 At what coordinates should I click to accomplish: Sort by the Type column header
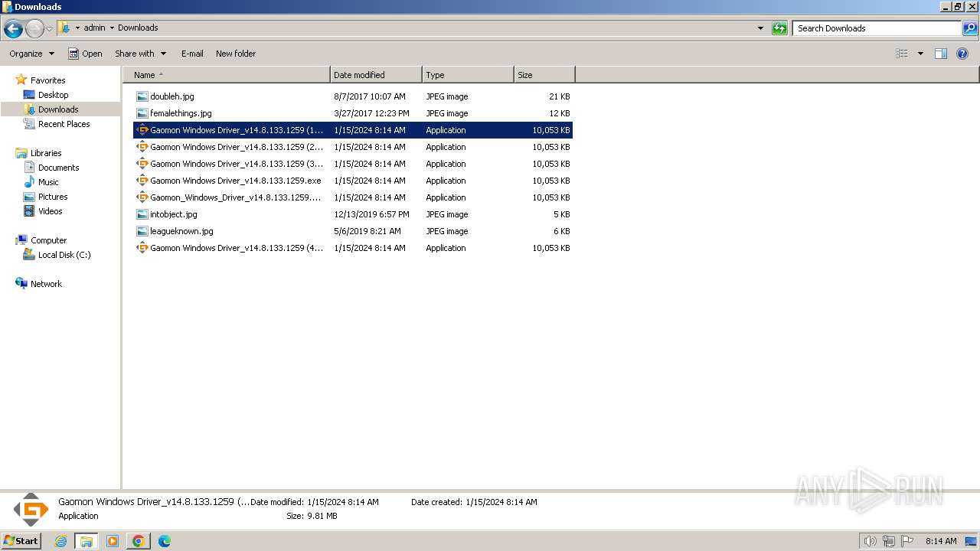coord(468,75)
